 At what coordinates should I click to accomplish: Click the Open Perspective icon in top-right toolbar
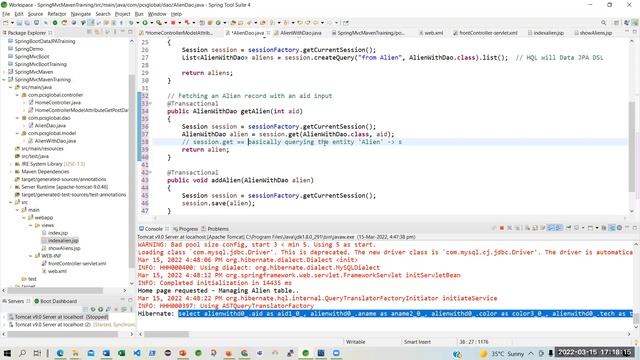(616, 23)
